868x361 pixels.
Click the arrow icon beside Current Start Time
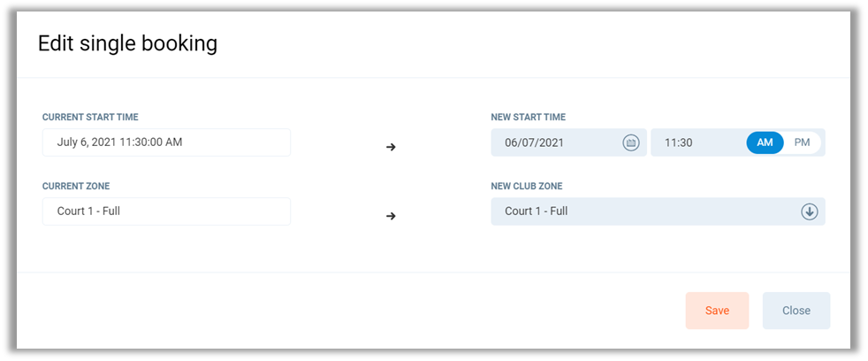pyautogui.click(x=391, y=147)
